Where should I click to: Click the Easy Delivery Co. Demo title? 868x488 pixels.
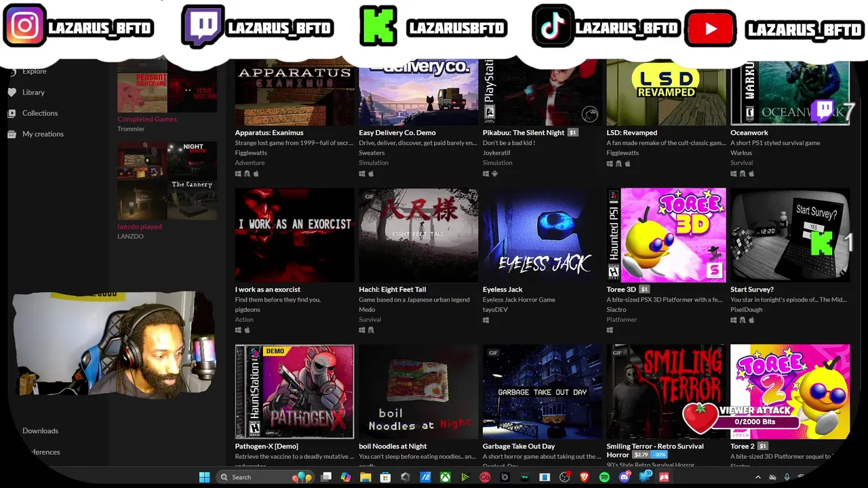click(397, 133)
